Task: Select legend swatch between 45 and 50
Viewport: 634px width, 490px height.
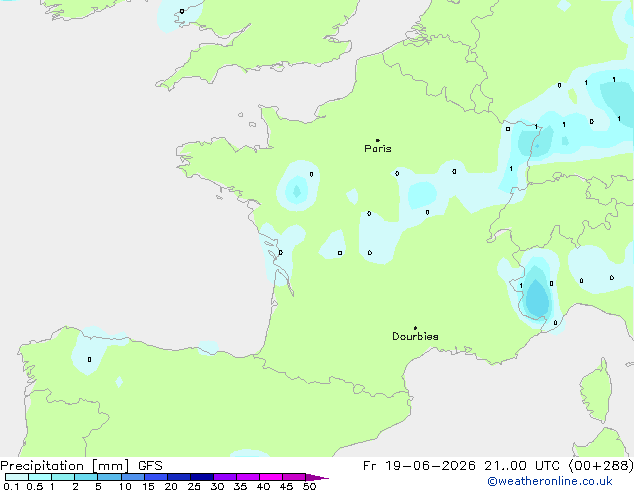Action: [294, 477]
